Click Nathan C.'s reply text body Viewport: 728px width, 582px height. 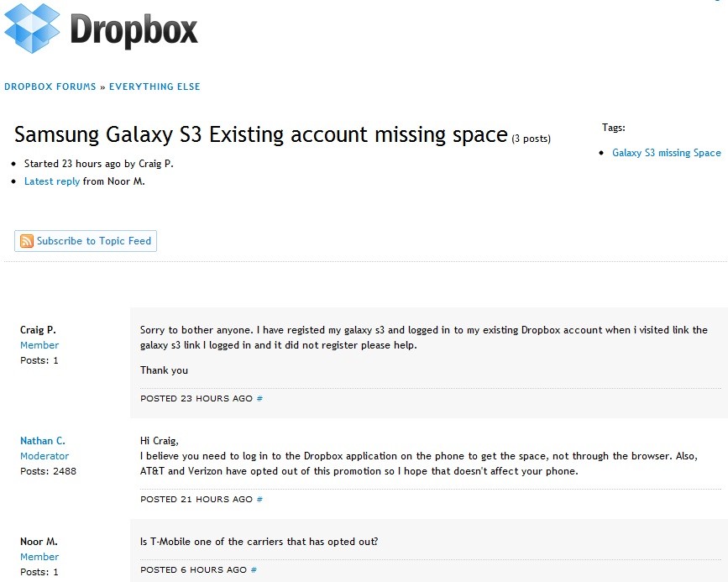[x=419, y=456]
